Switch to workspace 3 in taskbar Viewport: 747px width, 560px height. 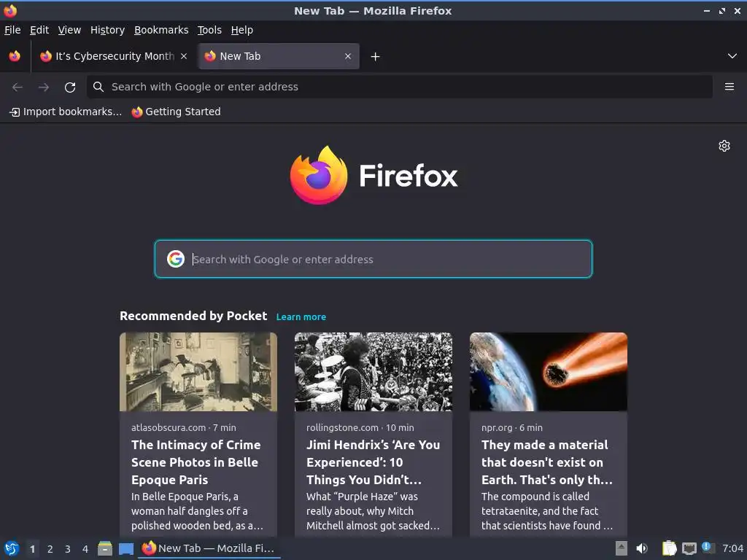(x=68, y=549)
